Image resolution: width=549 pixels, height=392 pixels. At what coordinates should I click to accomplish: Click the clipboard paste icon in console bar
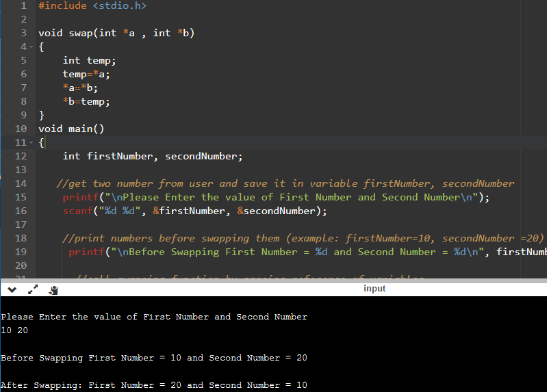point(53,290)
